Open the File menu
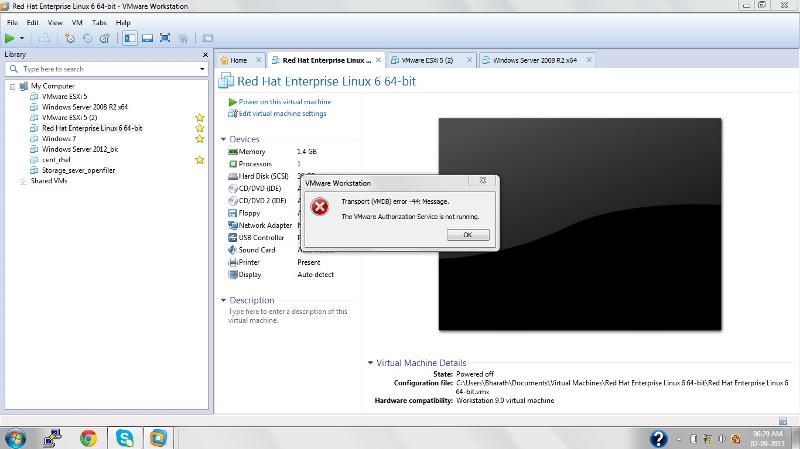800x449 pixels. point(12,22)
